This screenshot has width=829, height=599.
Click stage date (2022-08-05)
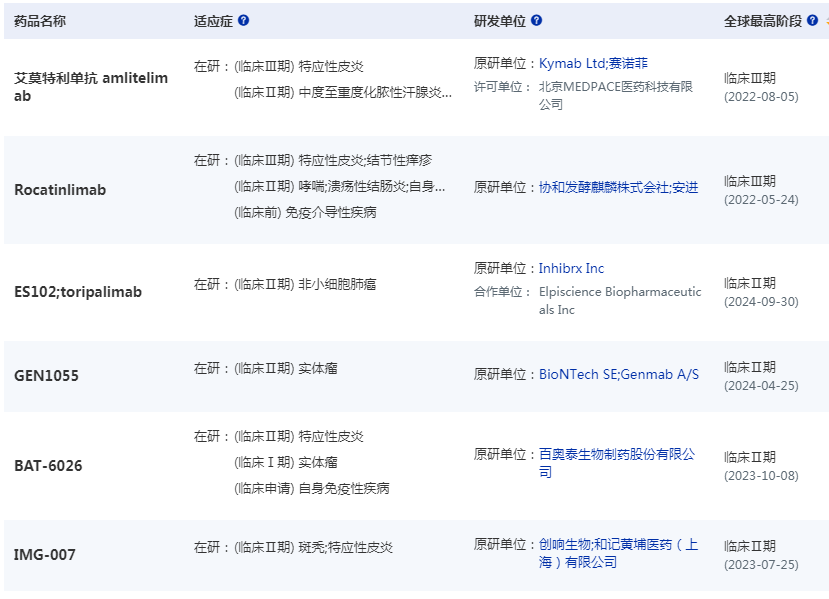(761, 97)
